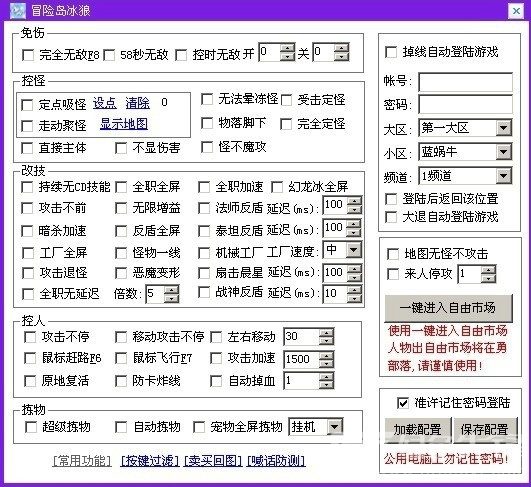
Task: Switch to the 按键过滤 tab link
Action: click(150, 461)
